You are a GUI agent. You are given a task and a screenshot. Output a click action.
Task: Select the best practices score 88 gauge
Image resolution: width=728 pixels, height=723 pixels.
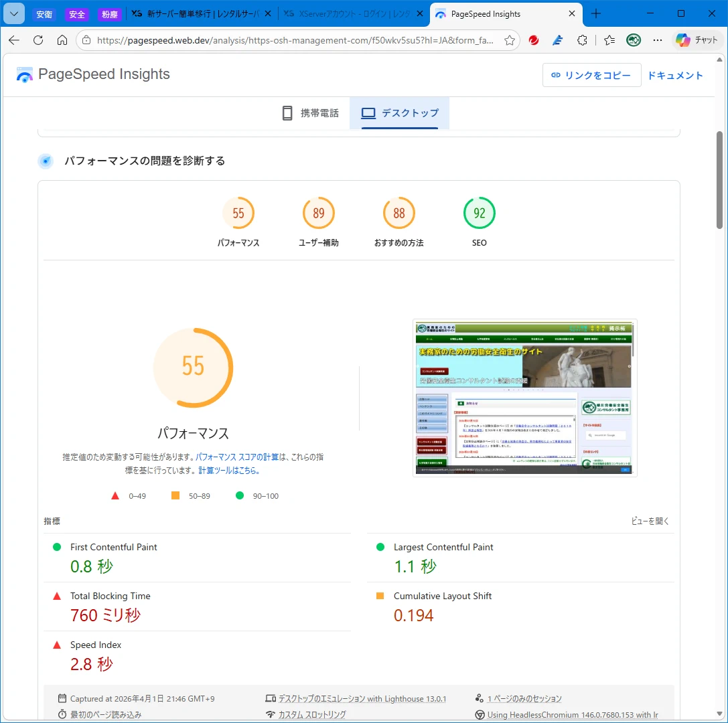(x=399, y=214)
